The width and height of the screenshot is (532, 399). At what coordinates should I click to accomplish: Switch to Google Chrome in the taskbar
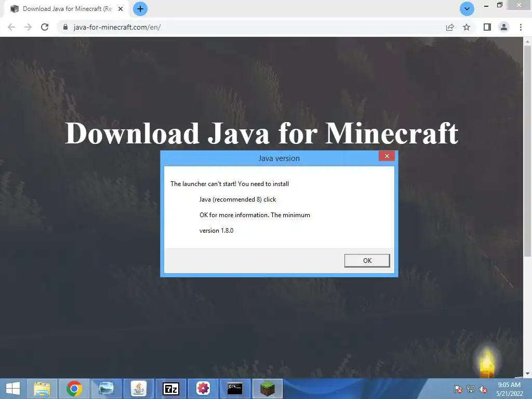pos(74,389)
